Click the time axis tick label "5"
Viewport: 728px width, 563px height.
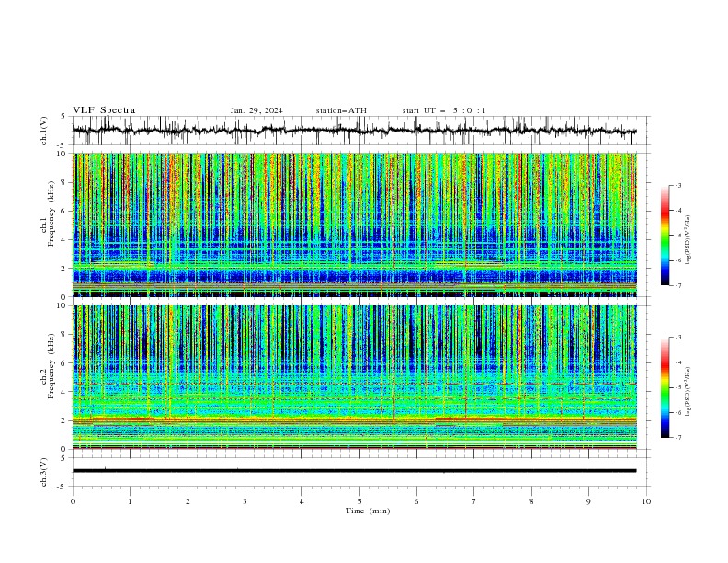pos(359,501)
